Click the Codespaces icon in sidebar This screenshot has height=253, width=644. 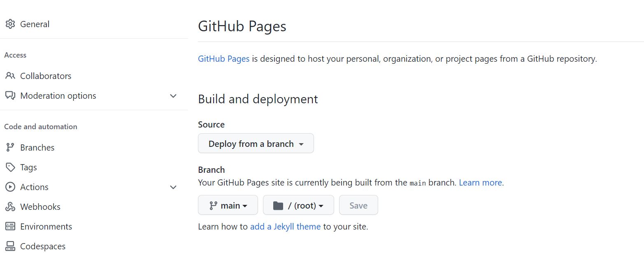(x=10, y=246)
